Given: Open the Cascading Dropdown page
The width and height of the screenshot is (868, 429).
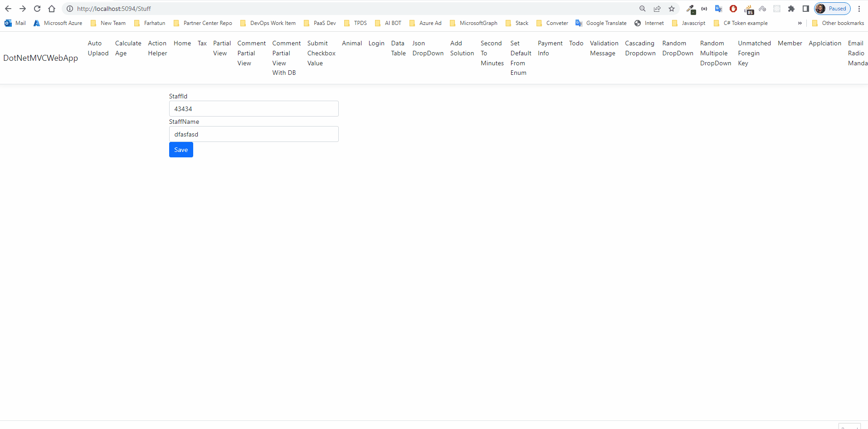Looking at the screenshot, I should pos(640,48).
